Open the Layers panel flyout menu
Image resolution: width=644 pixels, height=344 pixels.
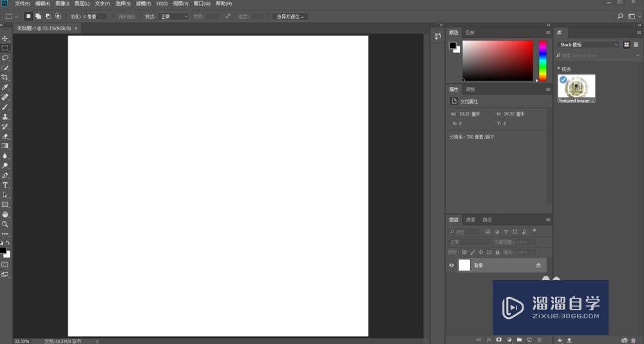548,220
